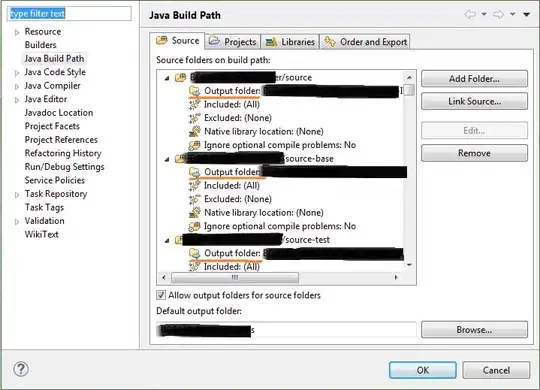This screenshot has width=540, height=390.
Task: Expand the Java Compiler node
Action: (x=17, y=86)
